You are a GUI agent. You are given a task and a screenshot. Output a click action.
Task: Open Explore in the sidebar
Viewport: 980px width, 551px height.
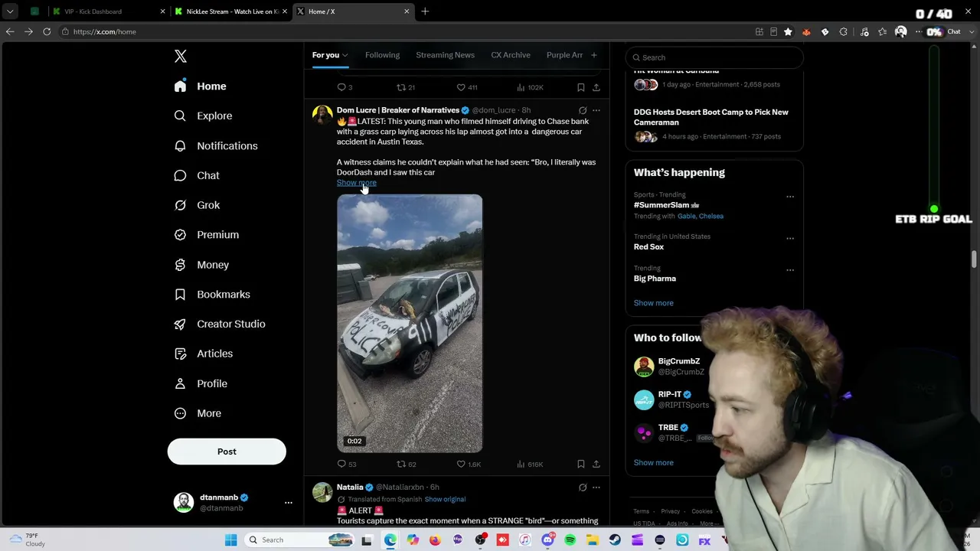pyautogui.click(x=202, y=116)
